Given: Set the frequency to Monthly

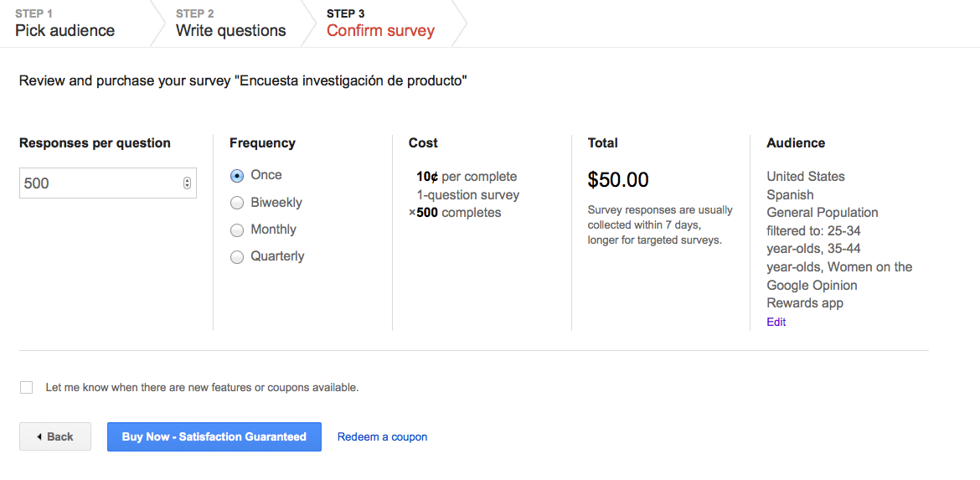Looking at the screenshot, I should tap(237, 230).
